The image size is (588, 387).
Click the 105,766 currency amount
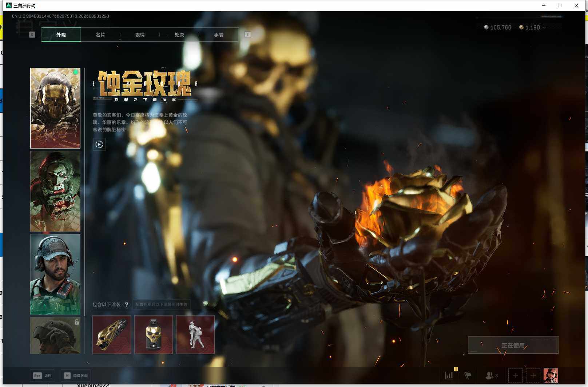click(x=501, y=27)
